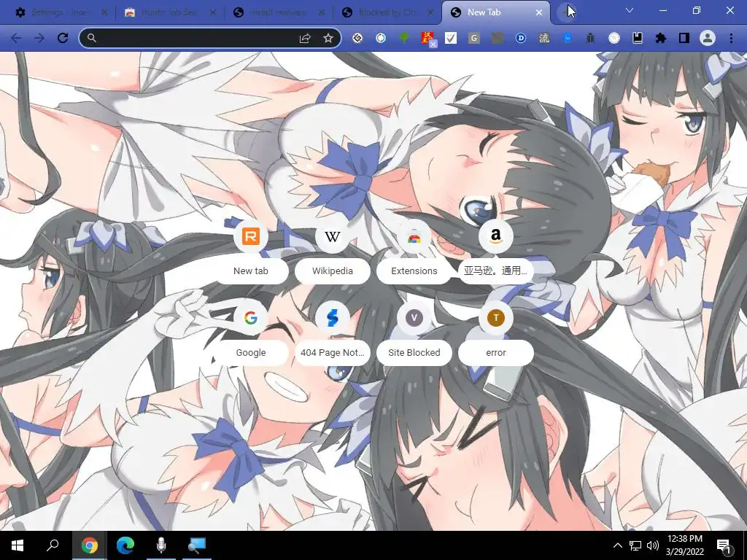747x560 pixels.
Task: Open Chrome three-dot menu
Action: click(x=731, y=38)
